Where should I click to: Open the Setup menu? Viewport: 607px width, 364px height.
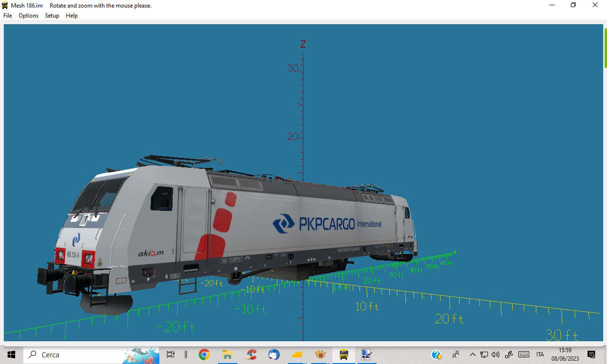(52, 16)
